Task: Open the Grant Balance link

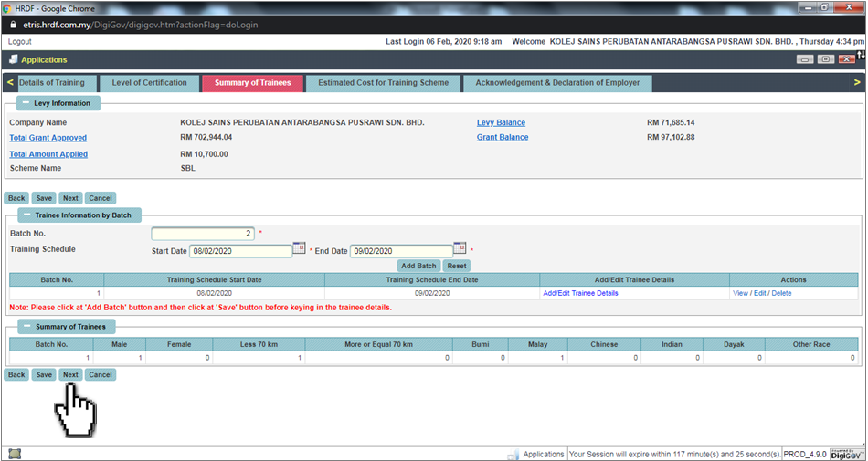Action: tap(503, 137)
